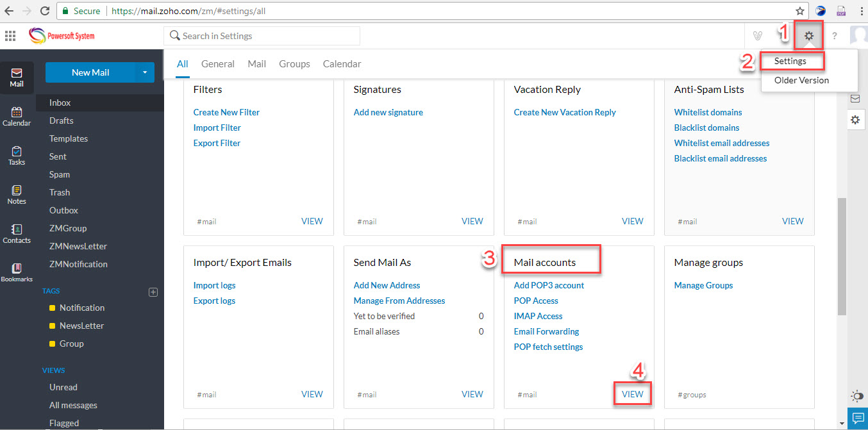868x430 pixels.
Task: Click the Mail accounts card title
Action: 545,262
